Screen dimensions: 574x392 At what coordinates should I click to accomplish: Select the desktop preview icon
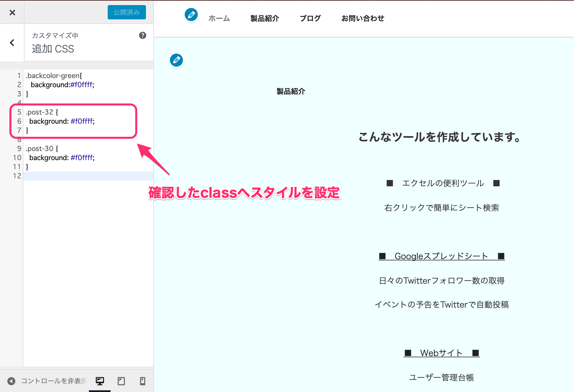[x=100, y=380]
